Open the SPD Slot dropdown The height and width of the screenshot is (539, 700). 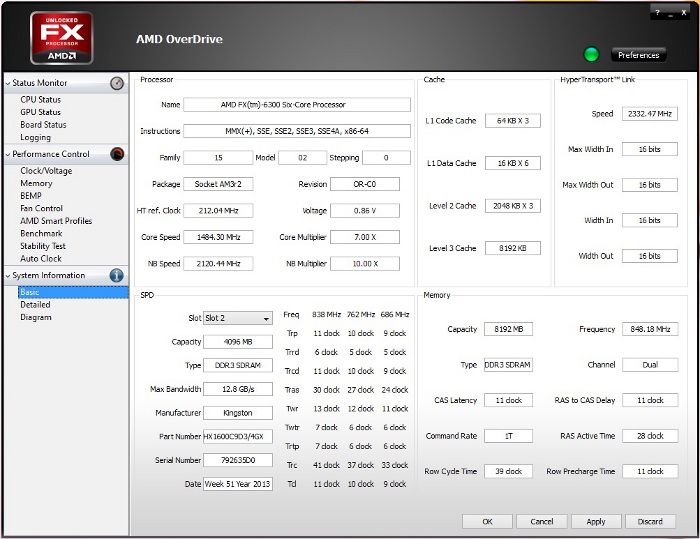tap(238, 318)
